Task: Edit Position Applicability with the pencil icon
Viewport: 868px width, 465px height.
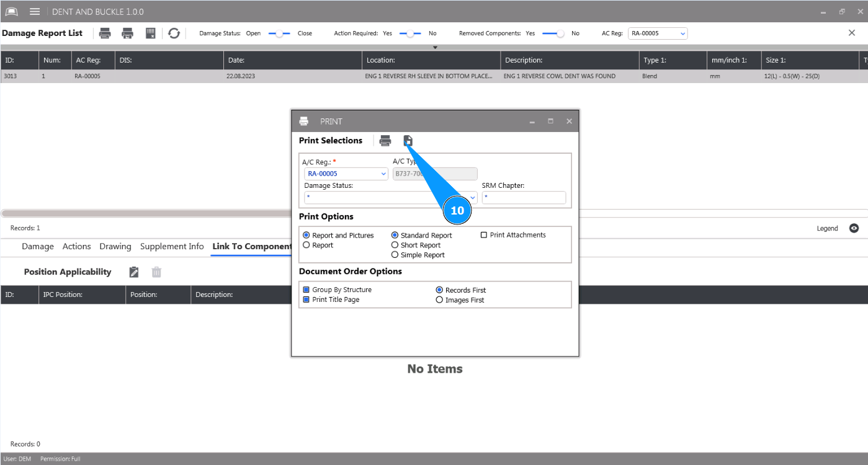Action: click(134, 272)
